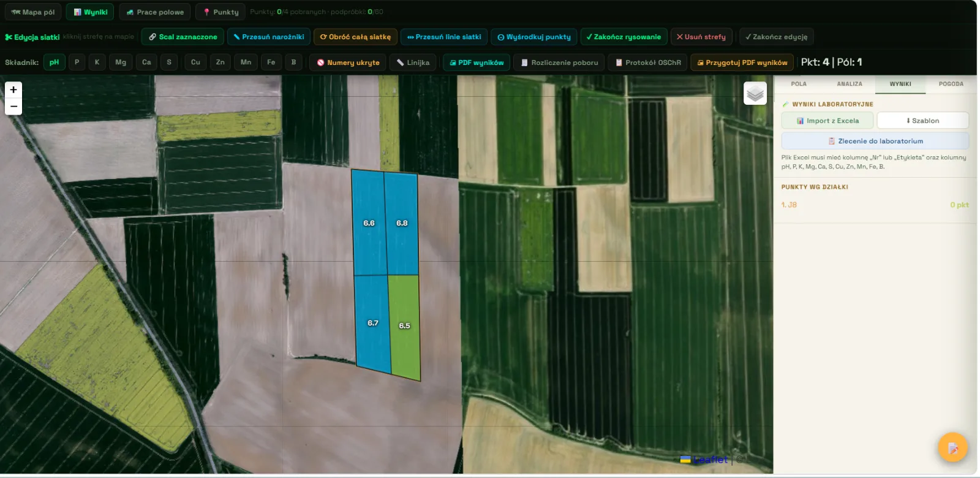Click Zakończ rysowanie button
This screenshot has height=478, width=980.
coord(624,37)
